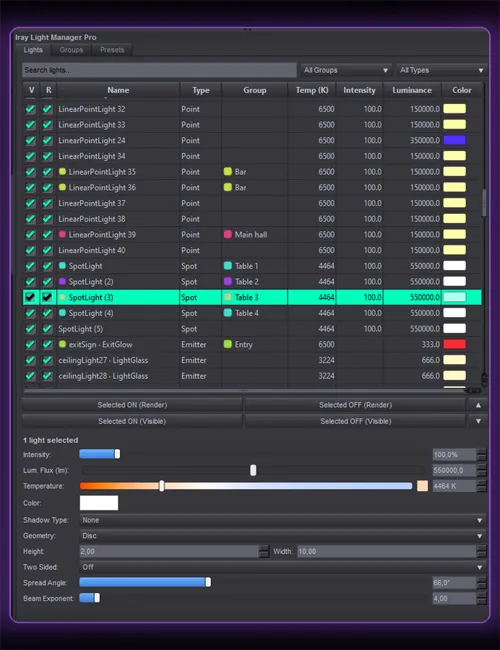This screenshot has height=650, width=500.
Task: Click the Beam Exponent value stepper
Action: coord(481,599)
